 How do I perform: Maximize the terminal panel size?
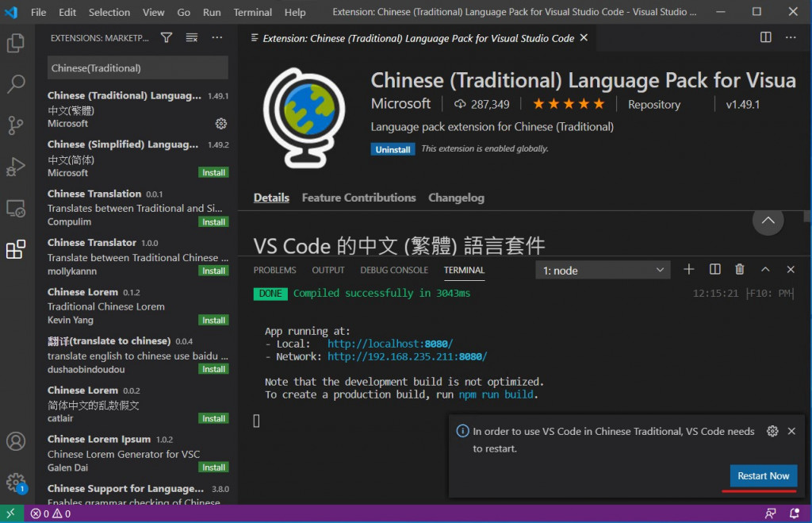[765, 270]
